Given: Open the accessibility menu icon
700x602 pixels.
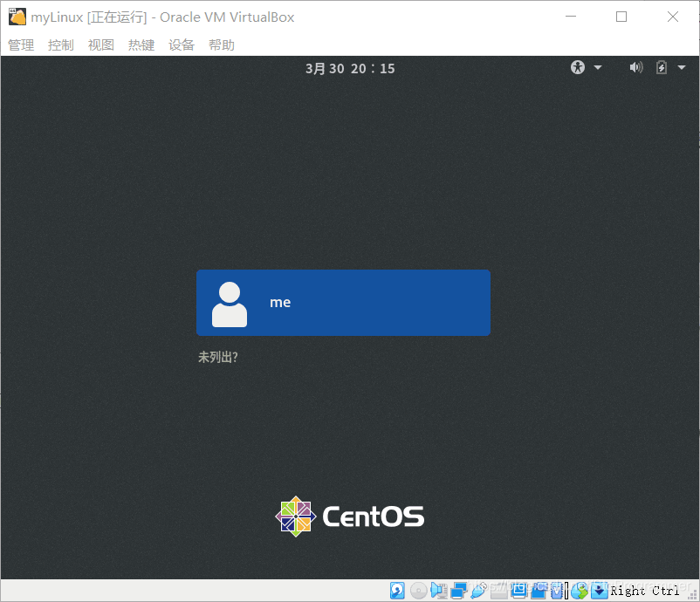Looking at the screenshot, I should [578, 67].
